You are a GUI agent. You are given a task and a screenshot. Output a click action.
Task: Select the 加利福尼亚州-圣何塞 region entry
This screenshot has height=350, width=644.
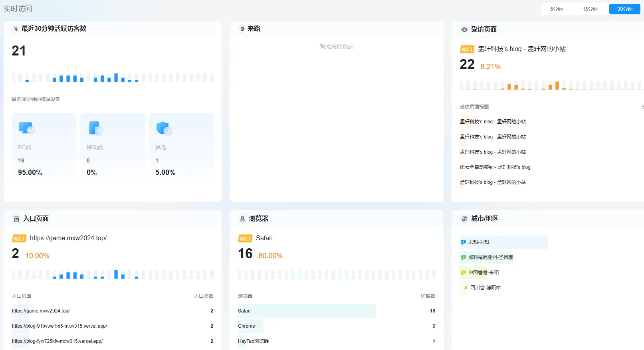click(490, 257)
